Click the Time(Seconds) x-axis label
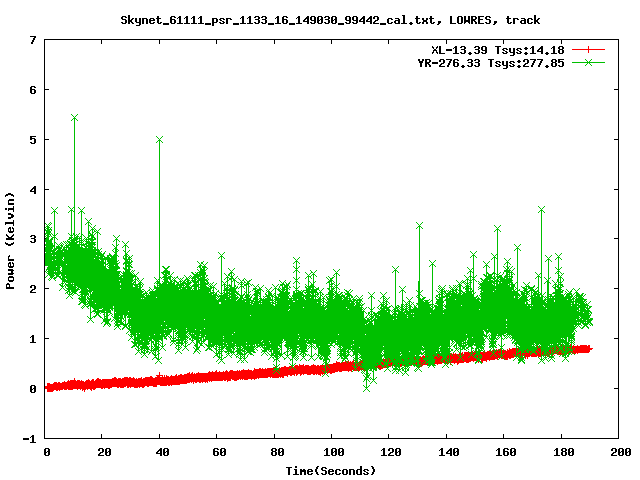 pyautogui.click(x=333, y=470)
